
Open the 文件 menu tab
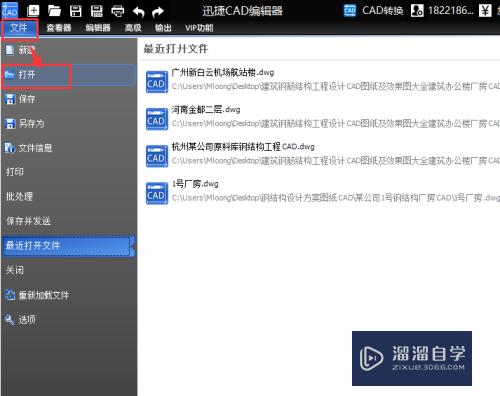19,28
